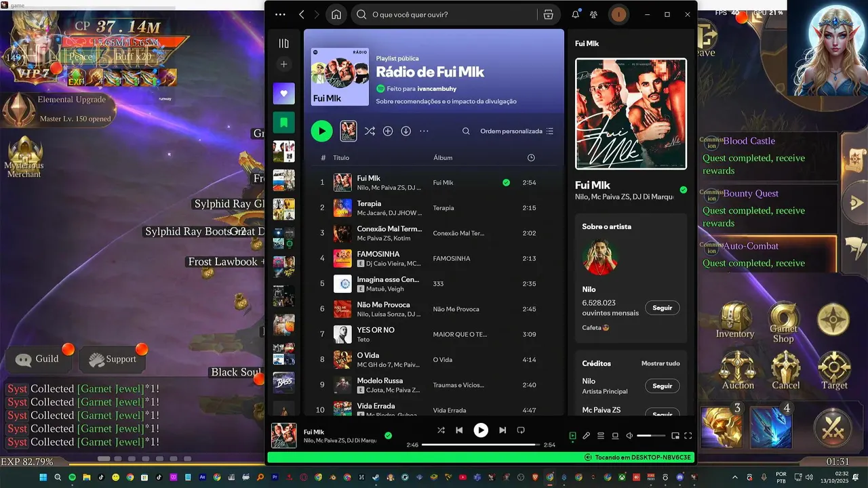Open Your Library icon in Spotify sidebar
The image size is (868, 488).
click(283, 43)
